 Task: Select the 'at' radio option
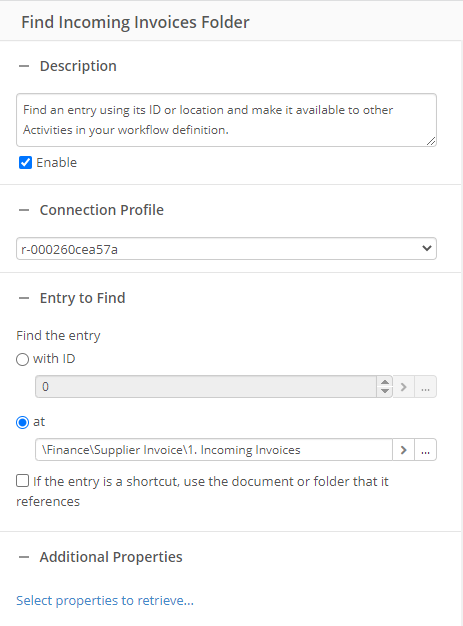coord(22,422)
